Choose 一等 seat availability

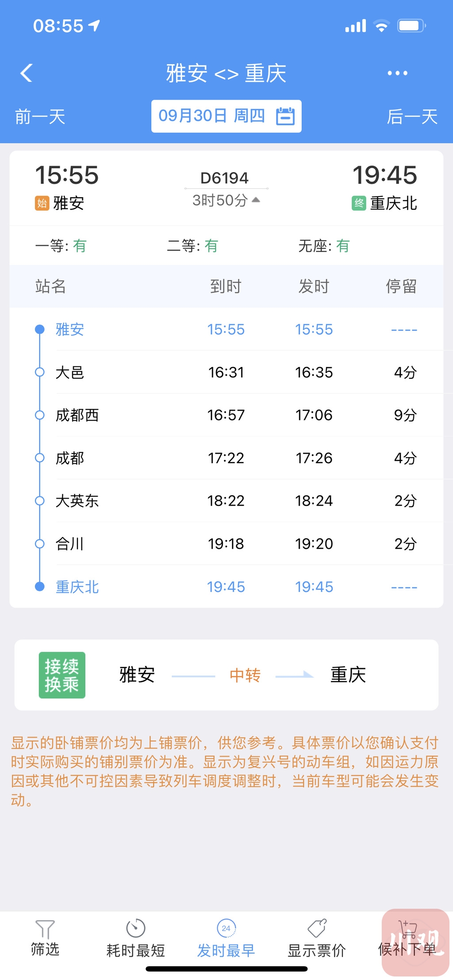61,246
